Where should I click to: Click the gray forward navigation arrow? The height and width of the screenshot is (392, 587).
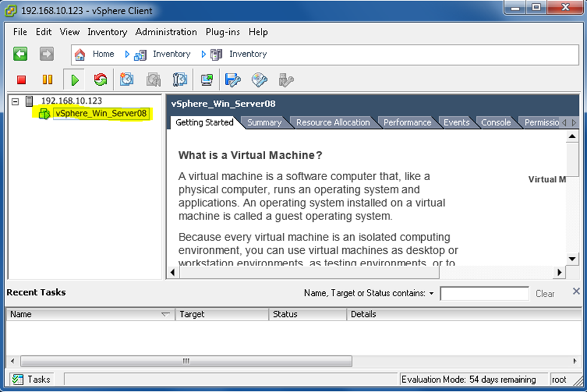pos(47,54)
